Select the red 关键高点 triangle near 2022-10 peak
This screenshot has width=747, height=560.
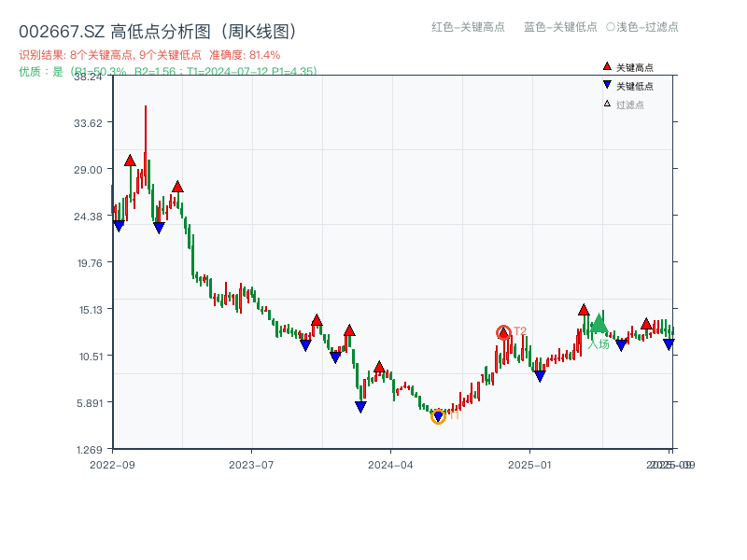(x=129, y=160)
